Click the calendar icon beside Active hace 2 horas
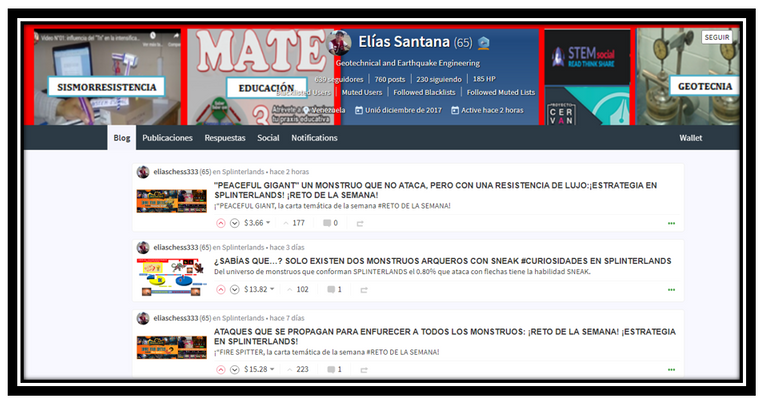Image resolution: width=768 pixels, height=403 pixels. (x=455, y=110)
